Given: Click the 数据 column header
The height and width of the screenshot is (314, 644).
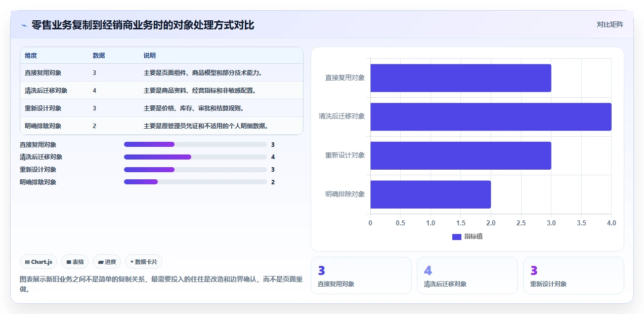Looking at the screenshot, I should tap(99, 56).
